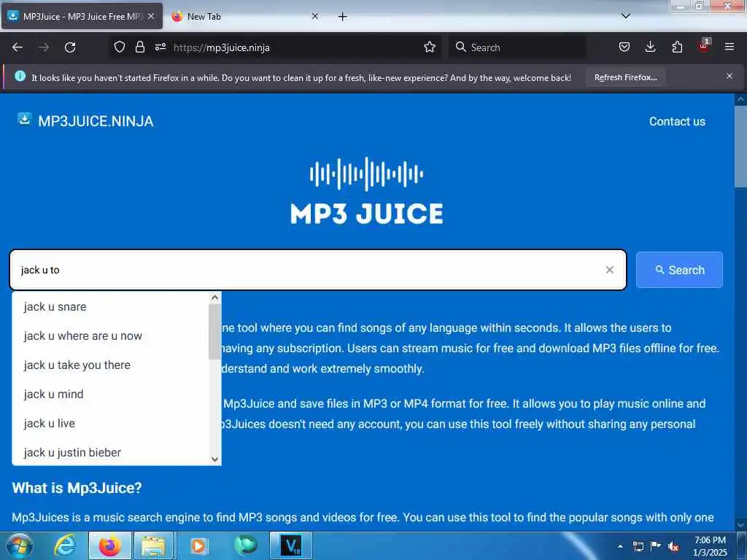Image resolution: width=747 pixels, height=560 pixels.
Task: Clear the song search field
Action: tap(610, 270)
